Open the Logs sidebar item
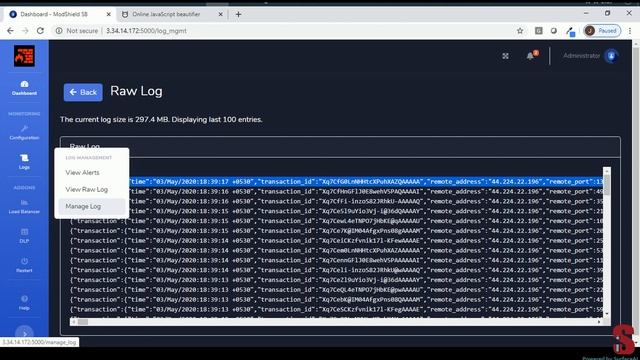 click(24, 162)
